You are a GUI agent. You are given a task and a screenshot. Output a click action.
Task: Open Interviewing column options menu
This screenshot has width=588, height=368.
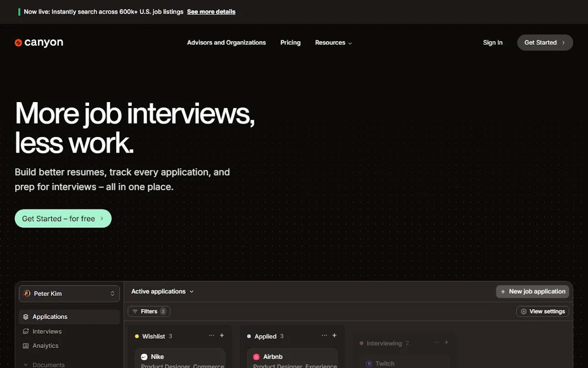click(x=436, y=342)
